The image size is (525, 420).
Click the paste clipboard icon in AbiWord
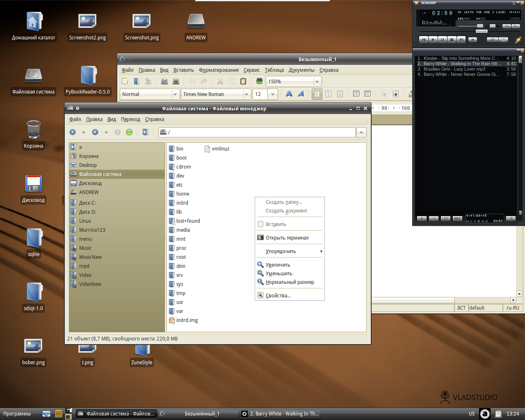coord(243,81)
